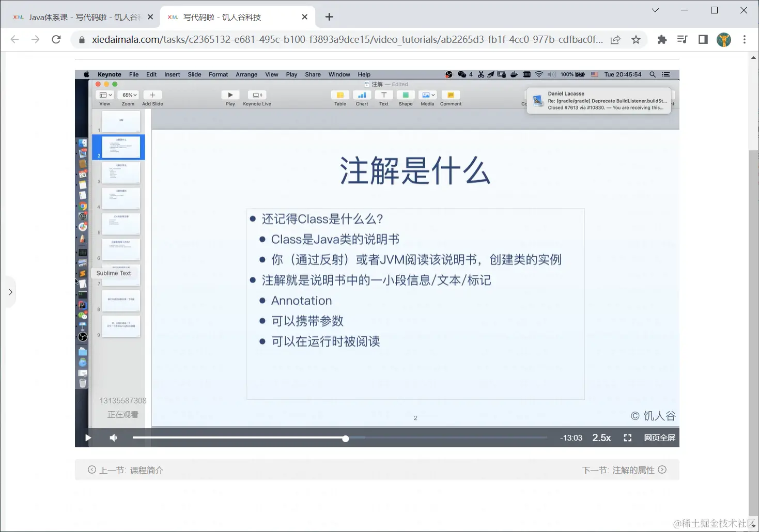Open the Apple menu in the recording

point(86,74)
